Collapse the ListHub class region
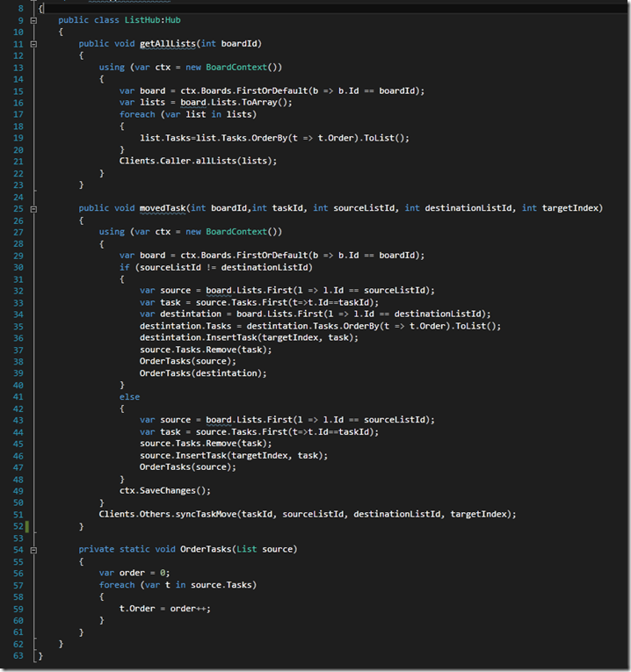 click(x=33, y=20)
